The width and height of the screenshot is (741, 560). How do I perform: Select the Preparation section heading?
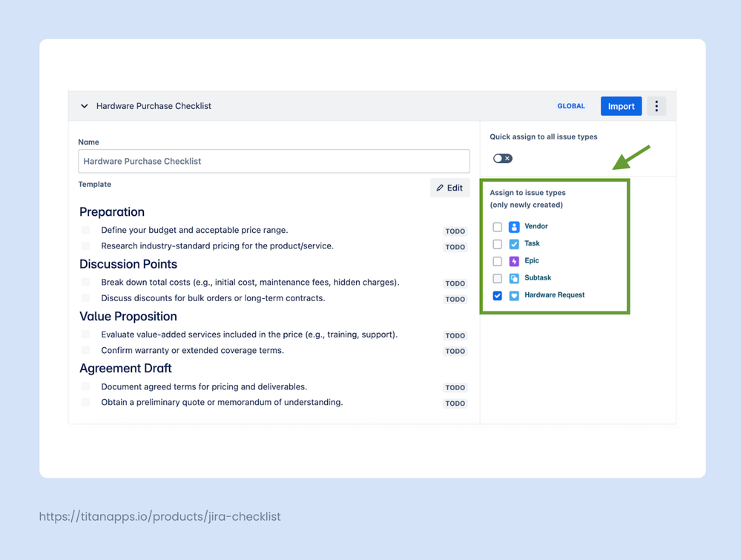pos(112,211)
